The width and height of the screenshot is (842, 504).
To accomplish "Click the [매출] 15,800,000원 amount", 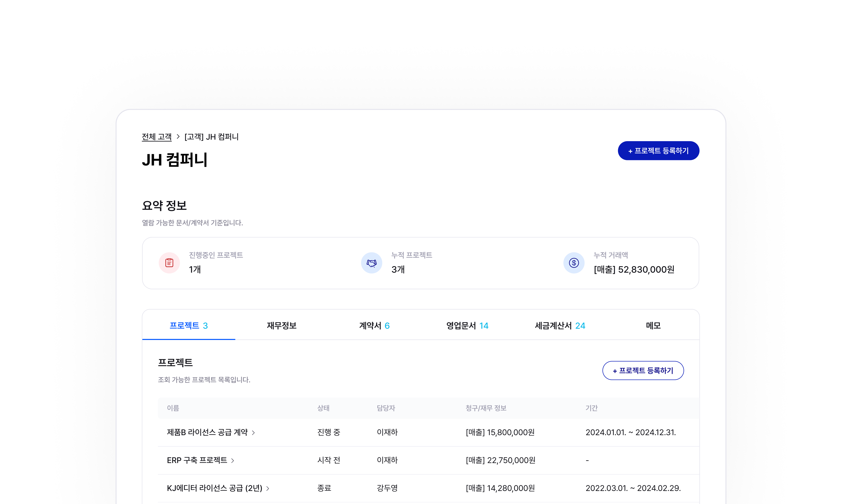I will pyautogui.click(x=500, y=432).
